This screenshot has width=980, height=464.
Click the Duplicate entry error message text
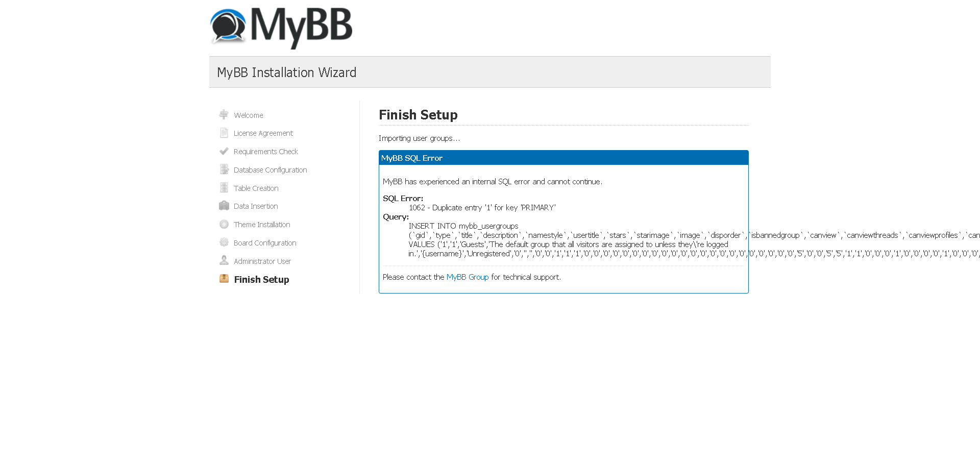482,208
